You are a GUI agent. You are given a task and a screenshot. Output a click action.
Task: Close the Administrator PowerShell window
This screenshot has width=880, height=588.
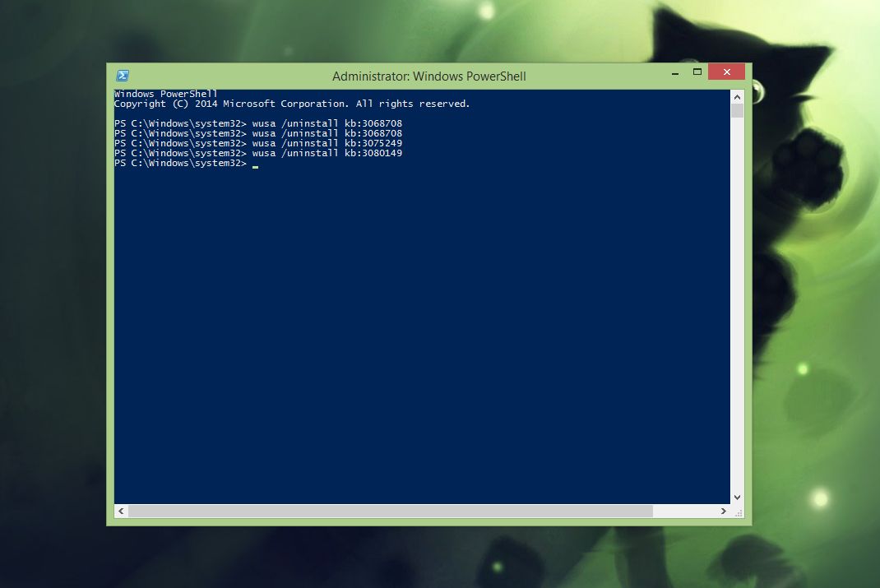click(726, 72)
